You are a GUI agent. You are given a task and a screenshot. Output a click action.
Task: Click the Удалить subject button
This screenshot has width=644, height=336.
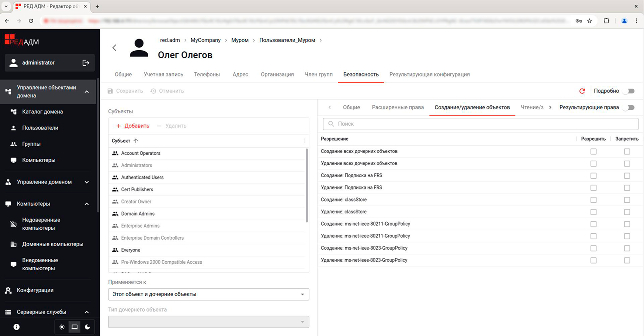pyautogui.click(x=172, y=126)
